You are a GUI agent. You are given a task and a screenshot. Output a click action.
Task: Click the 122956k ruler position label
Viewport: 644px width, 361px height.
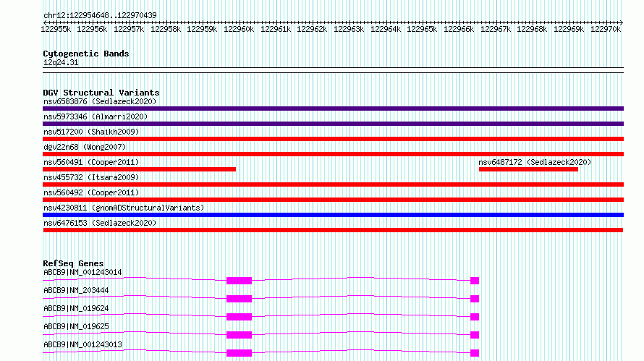(92, 29)
